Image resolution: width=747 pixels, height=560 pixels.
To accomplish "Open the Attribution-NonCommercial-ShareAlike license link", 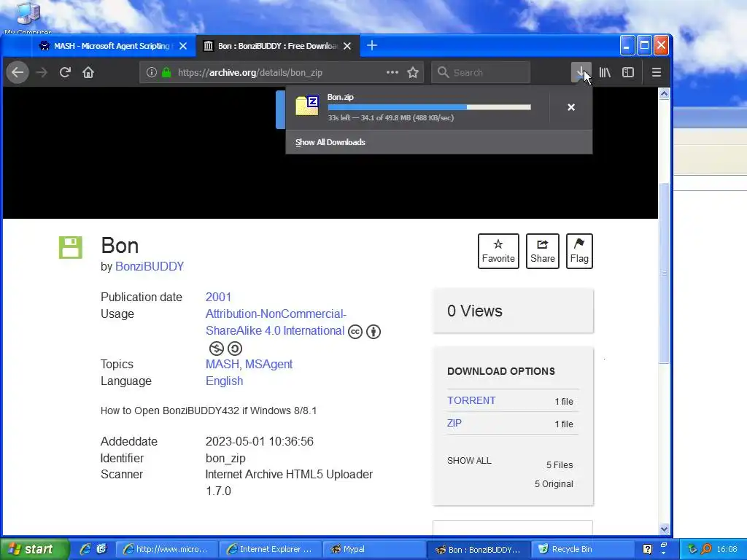I will pos(275,322).
